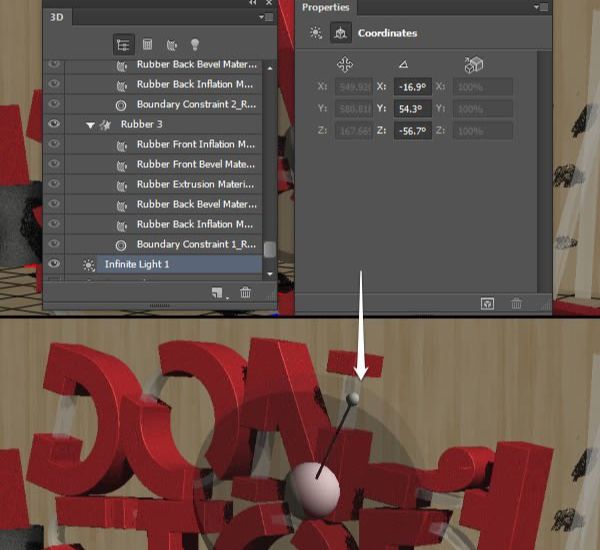
Task: Show the light properties icon in Properties
Action: (x=316, y=33)
